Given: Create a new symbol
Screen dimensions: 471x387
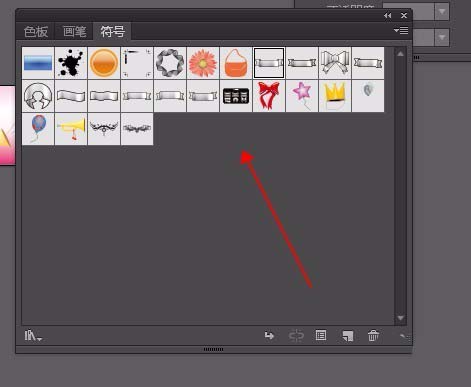Looking at the screenshot, I should point(348,336).
